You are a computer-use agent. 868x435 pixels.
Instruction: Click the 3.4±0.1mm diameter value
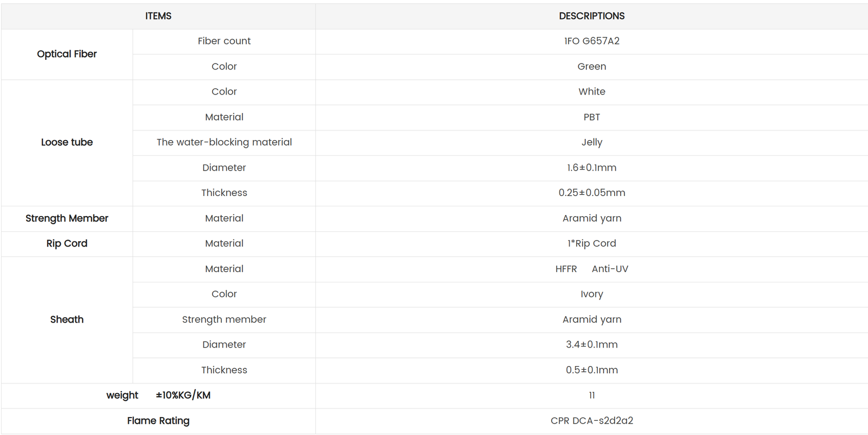point(591,344)
